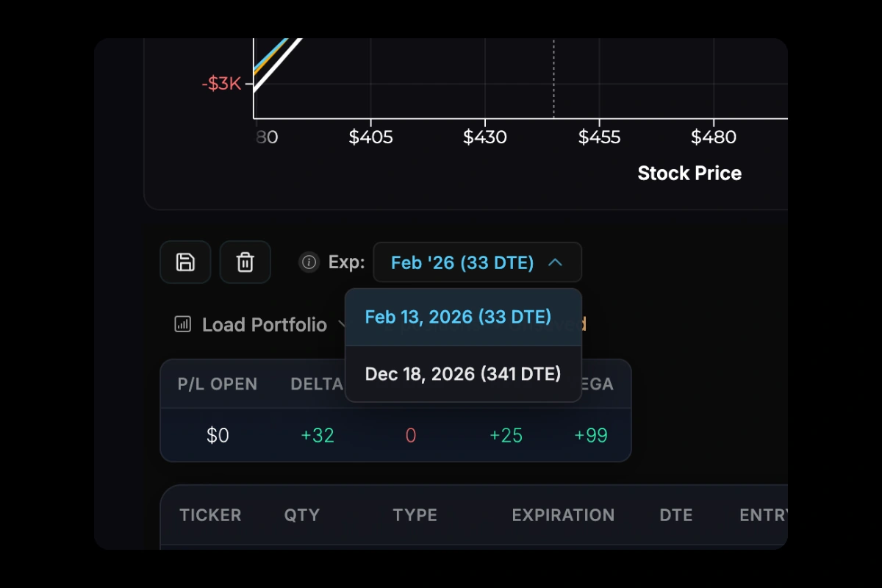Select Feb 13, 2026 (33 DTE) option
The height and width of the screenshot is (588, 882).
click(458, 316)
